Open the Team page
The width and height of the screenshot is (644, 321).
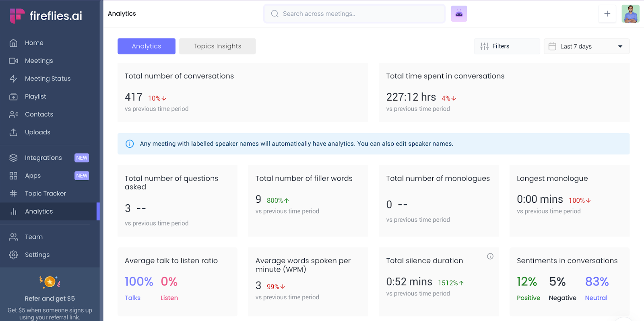[33, 237]
